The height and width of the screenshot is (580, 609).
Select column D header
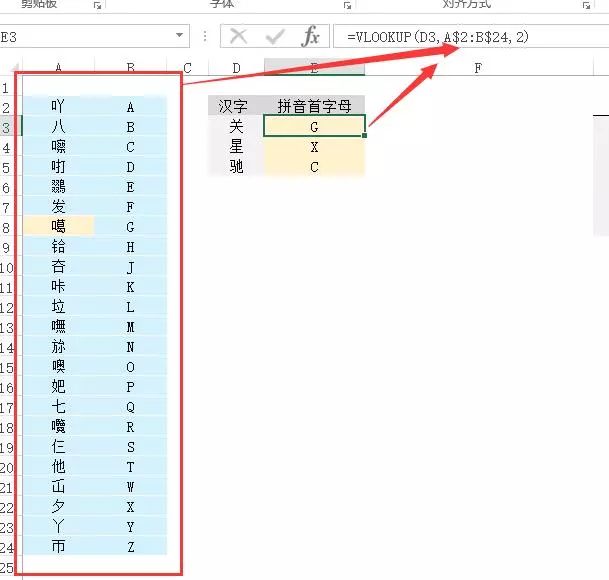pyautogui.click(x=236, y=68)
